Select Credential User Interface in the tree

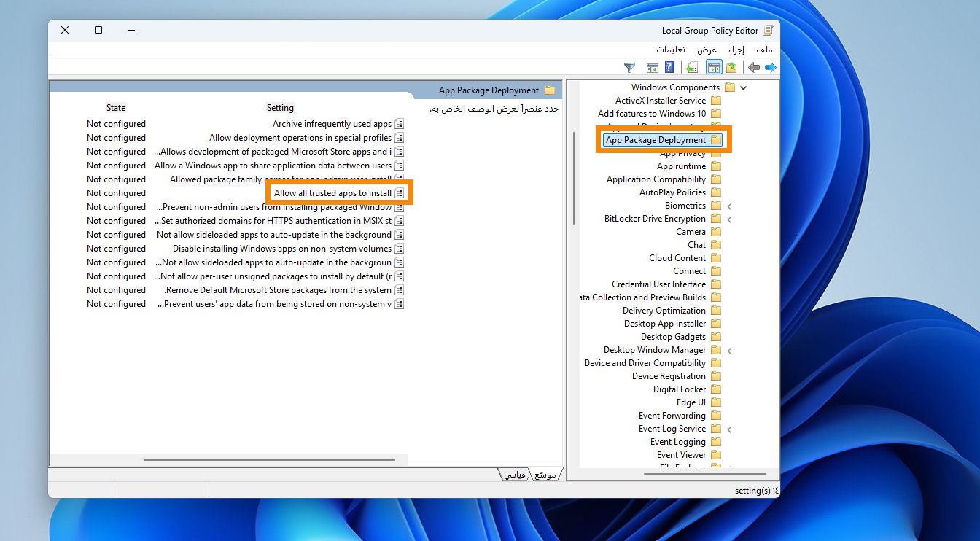coord(659,284)
